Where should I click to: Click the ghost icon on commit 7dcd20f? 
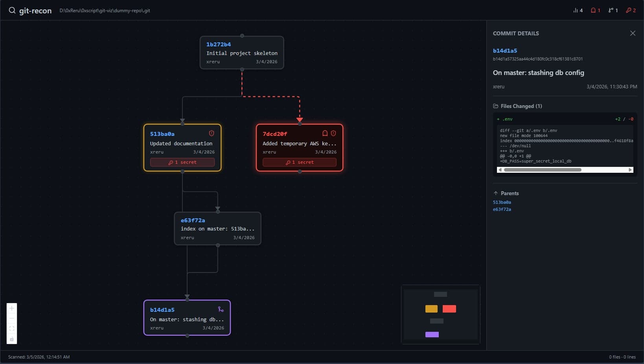pos(325,133)
